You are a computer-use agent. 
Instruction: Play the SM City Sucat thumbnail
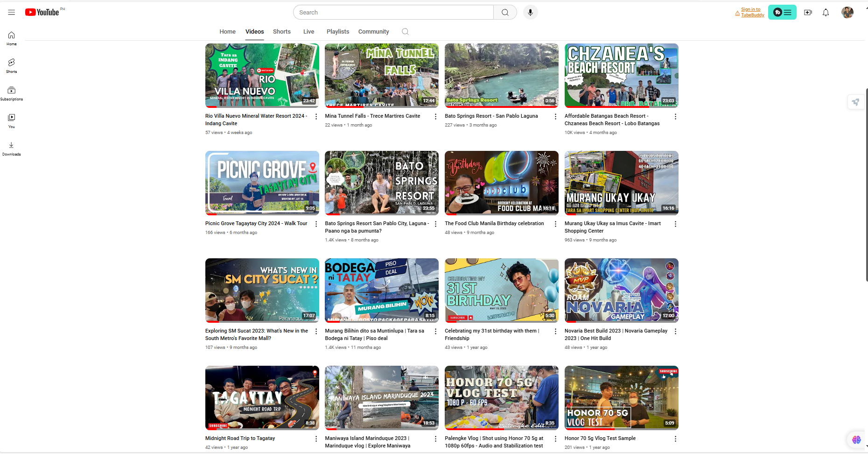(x=262, y=291)
